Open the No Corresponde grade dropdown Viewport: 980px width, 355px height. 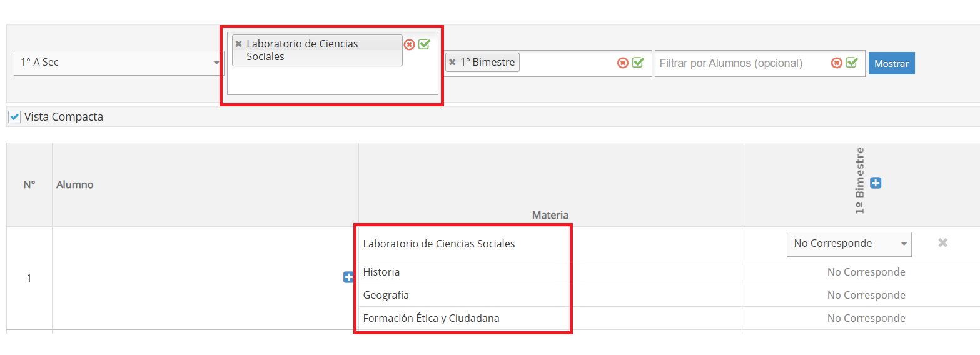[849, 244]
